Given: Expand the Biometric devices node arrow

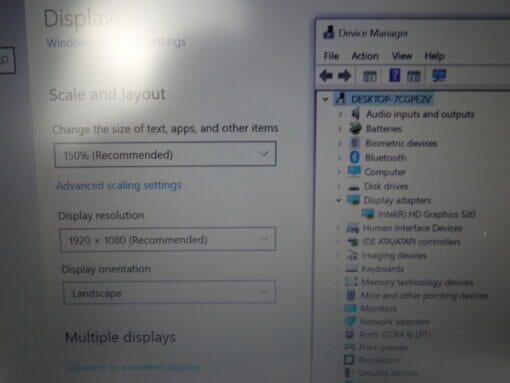Looking at the screenshot, I should pyautogui.click(x=340, y=143).
